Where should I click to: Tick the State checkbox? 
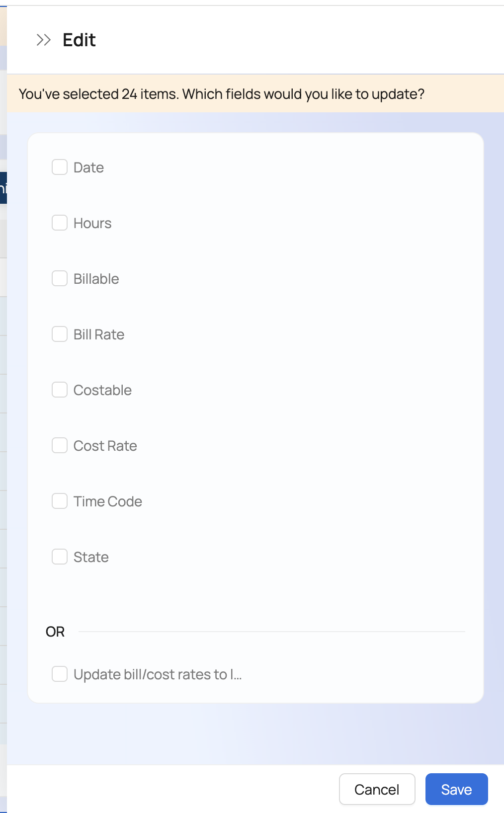pyautogui.click(x=60, y=557)
